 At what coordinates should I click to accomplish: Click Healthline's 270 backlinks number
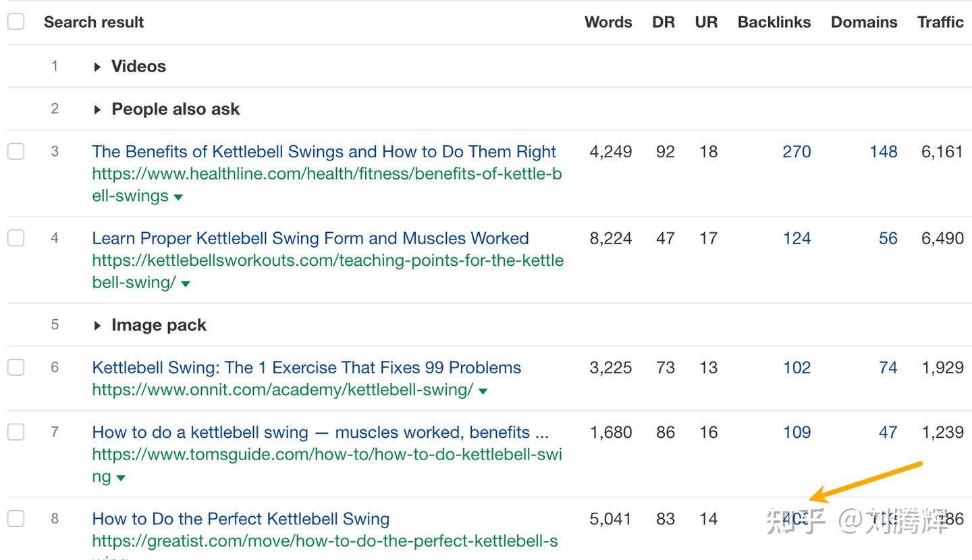(796, 151)
